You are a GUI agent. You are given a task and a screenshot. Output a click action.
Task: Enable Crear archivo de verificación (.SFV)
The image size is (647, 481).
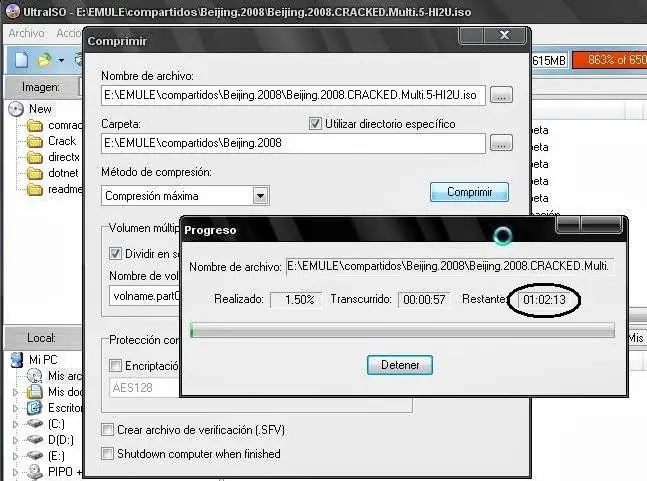pyautogui.click(x=107, y=430)
